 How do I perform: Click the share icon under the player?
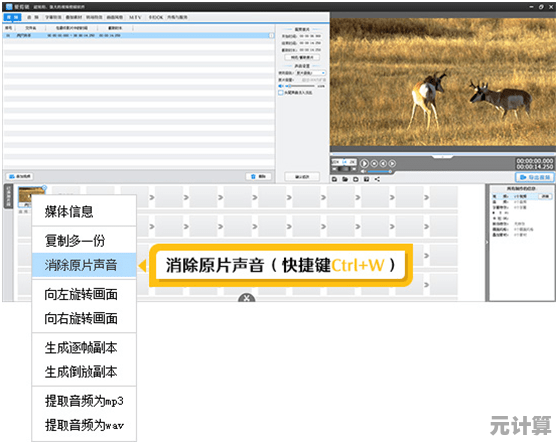click(377, 179)
